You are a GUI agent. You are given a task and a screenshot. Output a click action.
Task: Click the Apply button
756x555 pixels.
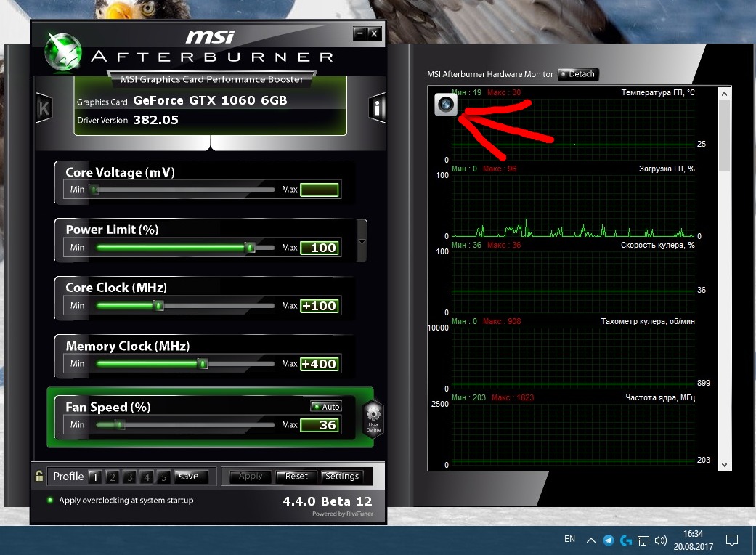point(251,477)
